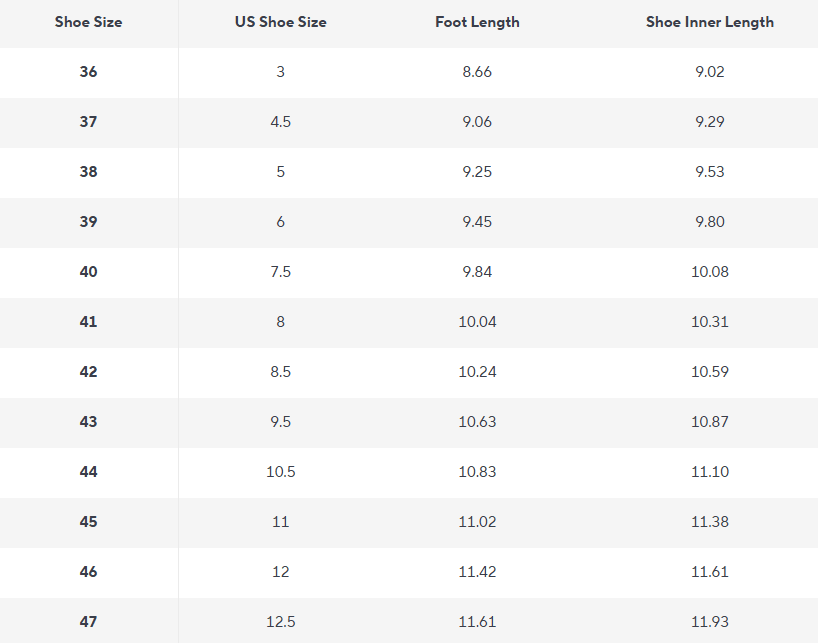Select the US size 12.5 cell
The height and width of the screenshot is (643, 818).
click(281, 622)
